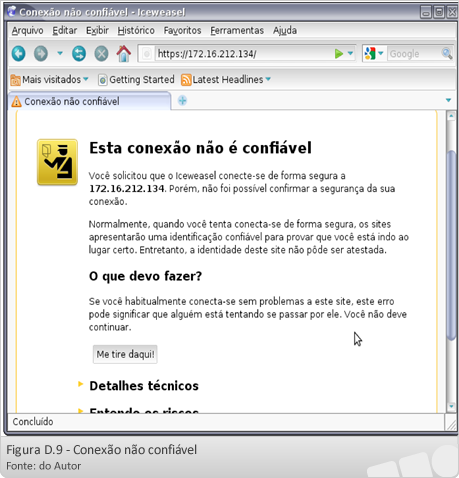Open a new tab with plus icon
The image size is (459, 478).
pos(182,100)
